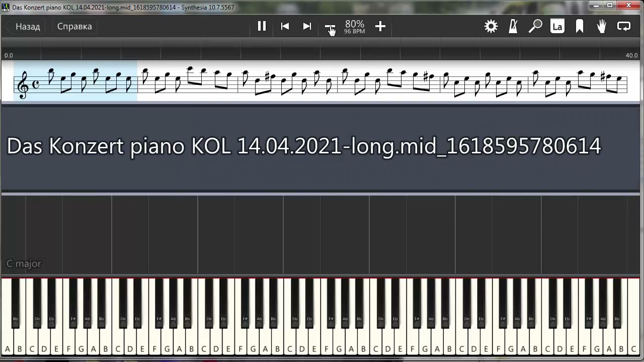This screenshot has width=644, height=362.
Task: Click the song title text
Action: (304, 146)
